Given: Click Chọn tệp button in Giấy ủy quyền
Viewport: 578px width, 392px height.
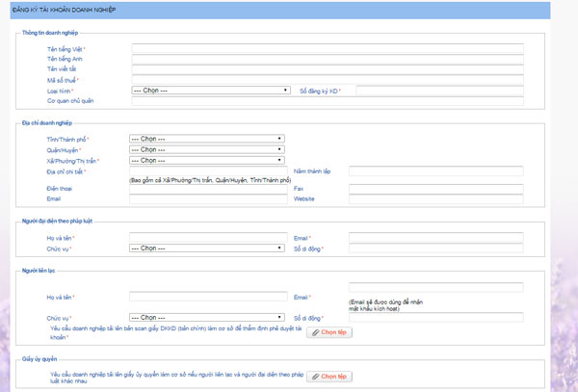Looking at the screenshot, I should [329, 377].
